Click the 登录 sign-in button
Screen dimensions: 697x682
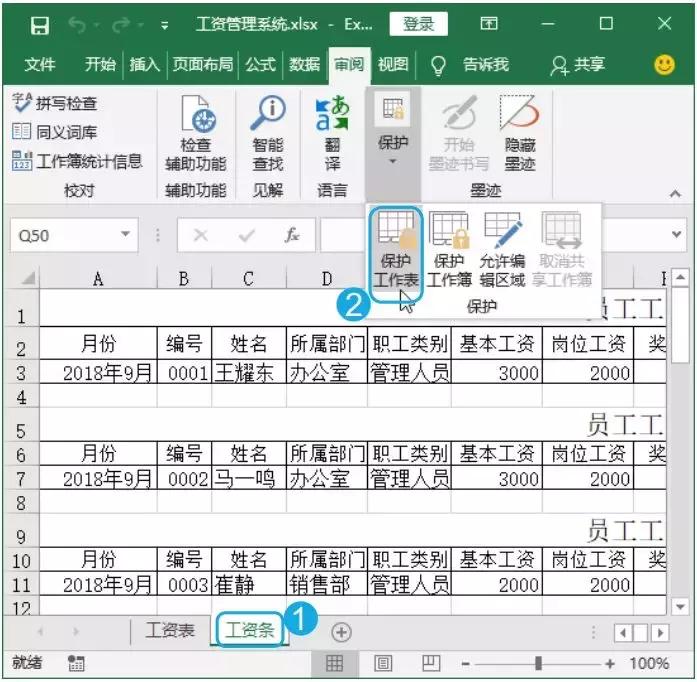pos(418,24)
